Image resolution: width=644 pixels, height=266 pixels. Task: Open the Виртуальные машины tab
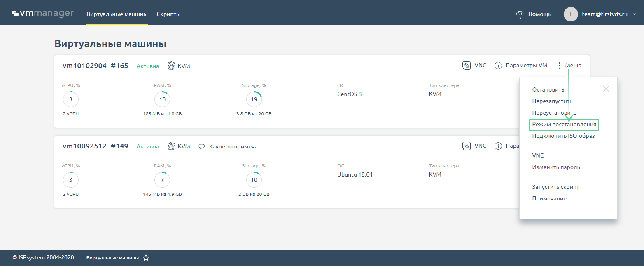(x=117, y=14)
